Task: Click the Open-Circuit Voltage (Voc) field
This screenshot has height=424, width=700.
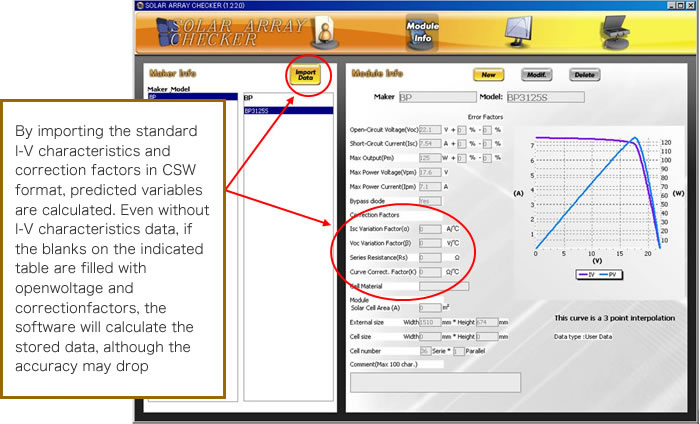Action: pyautogui.click(x=428, y=130)
